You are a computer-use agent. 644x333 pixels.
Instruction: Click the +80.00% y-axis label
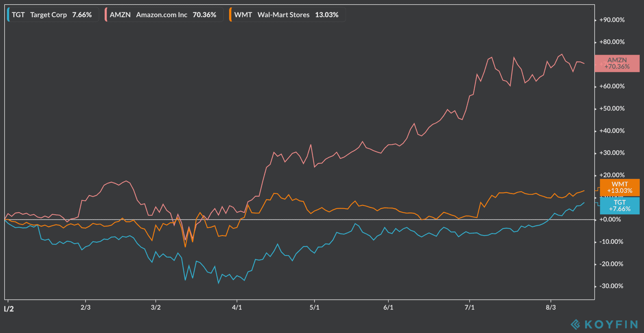[x=612, y=42]
